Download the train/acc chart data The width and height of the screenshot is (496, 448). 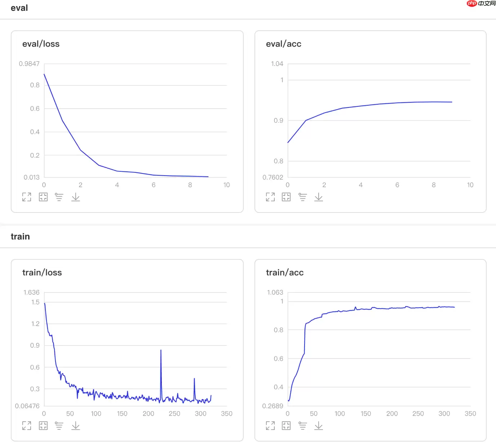click(x=319, y=426)
